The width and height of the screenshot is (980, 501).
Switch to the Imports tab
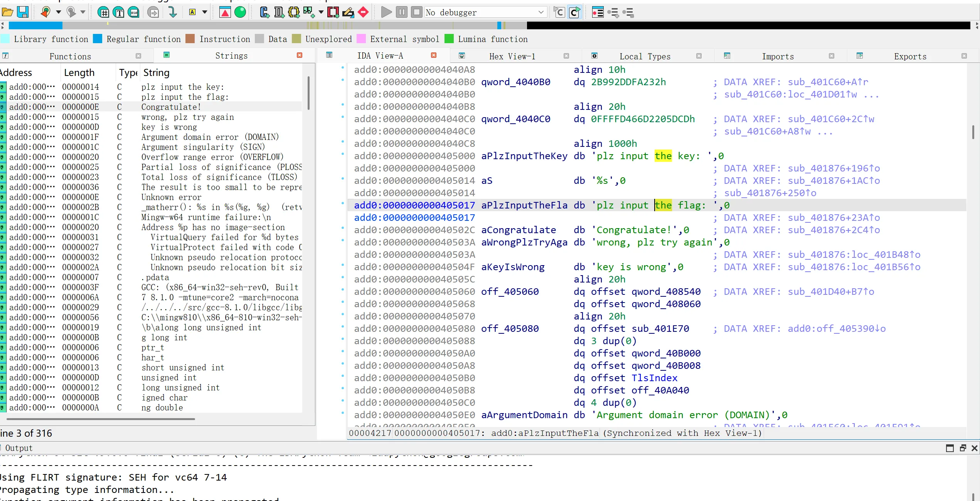point(778,56)
